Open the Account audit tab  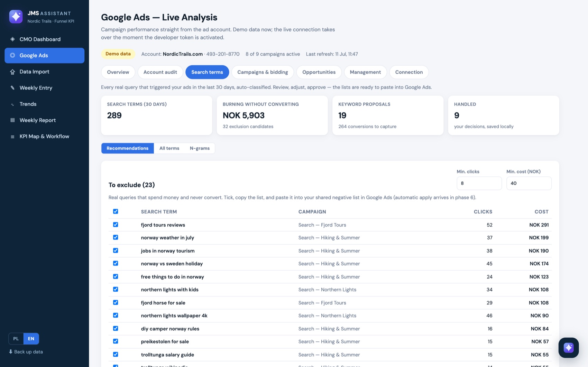coord(160,72)
